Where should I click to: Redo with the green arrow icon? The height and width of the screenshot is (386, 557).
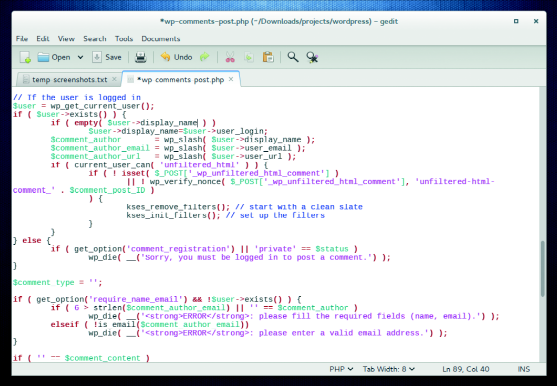pyautogui.click(x=205, y=57)
